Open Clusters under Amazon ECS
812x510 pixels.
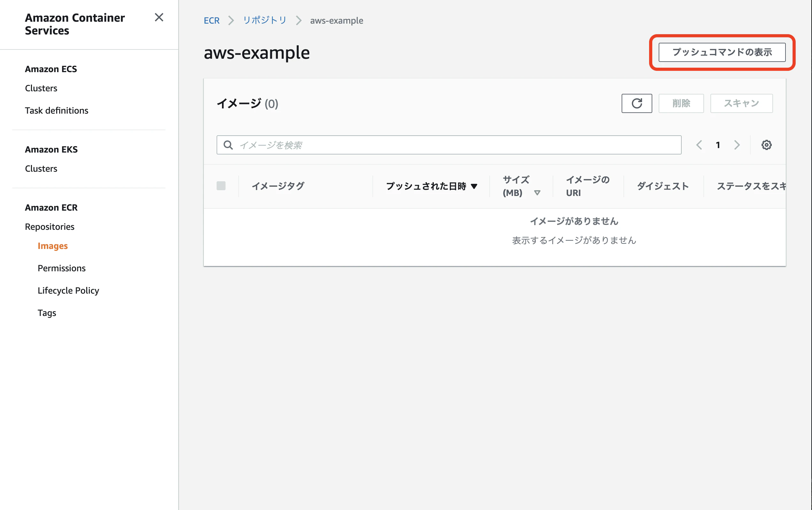pyautogui.click(x=41, y=88)
